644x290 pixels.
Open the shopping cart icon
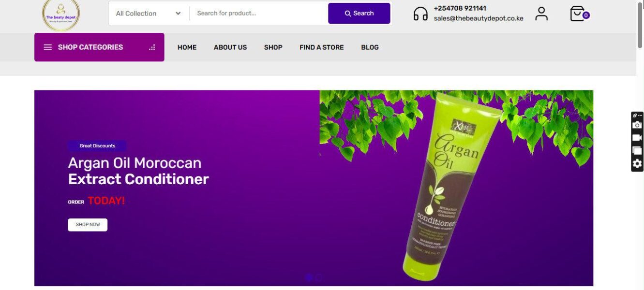pos(579,14)
